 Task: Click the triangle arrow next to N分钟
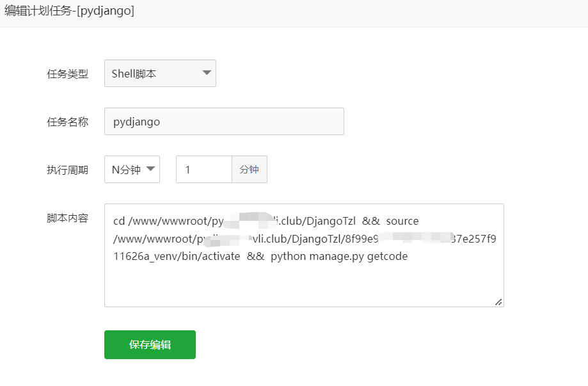(151, 169)
